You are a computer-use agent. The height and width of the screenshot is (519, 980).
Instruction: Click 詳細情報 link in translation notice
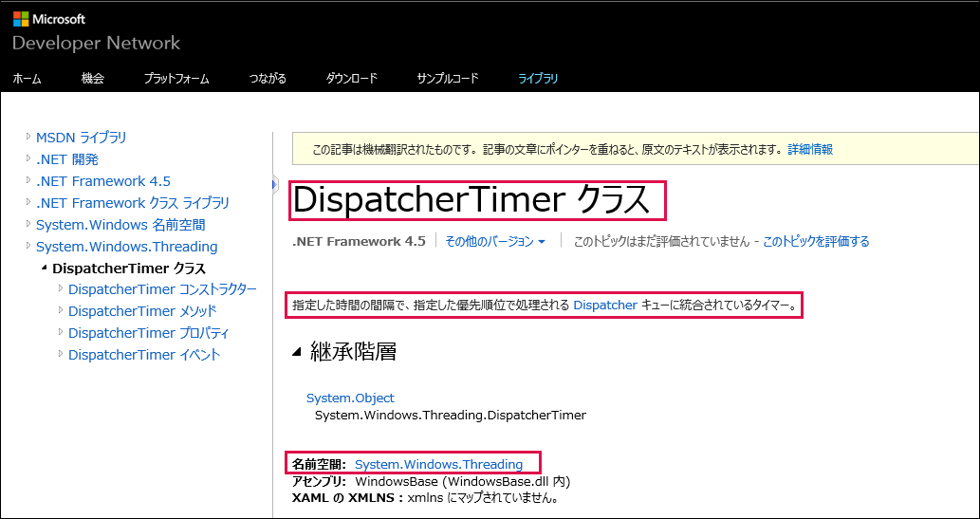point(810,150)
